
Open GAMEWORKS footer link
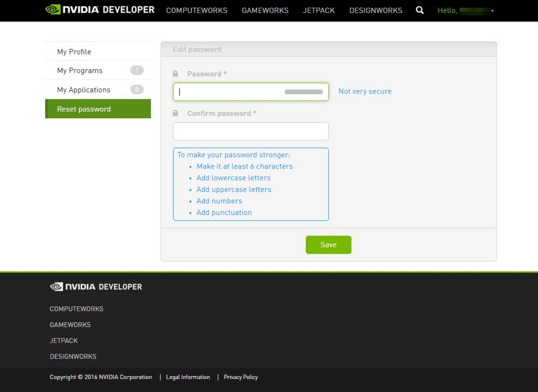pos(70,325)
